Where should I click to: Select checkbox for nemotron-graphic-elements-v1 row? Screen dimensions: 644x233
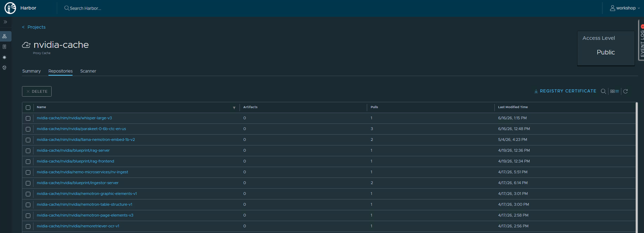28,194
